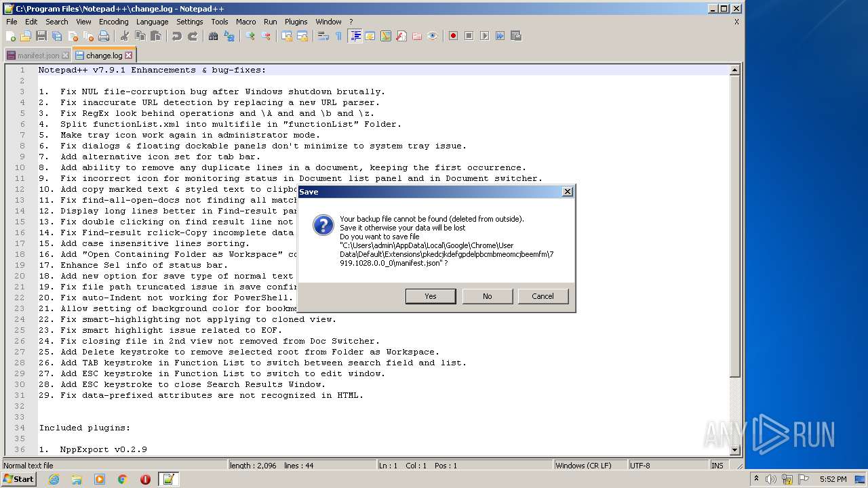Open the File menu
868x488 pixels.
12,22
